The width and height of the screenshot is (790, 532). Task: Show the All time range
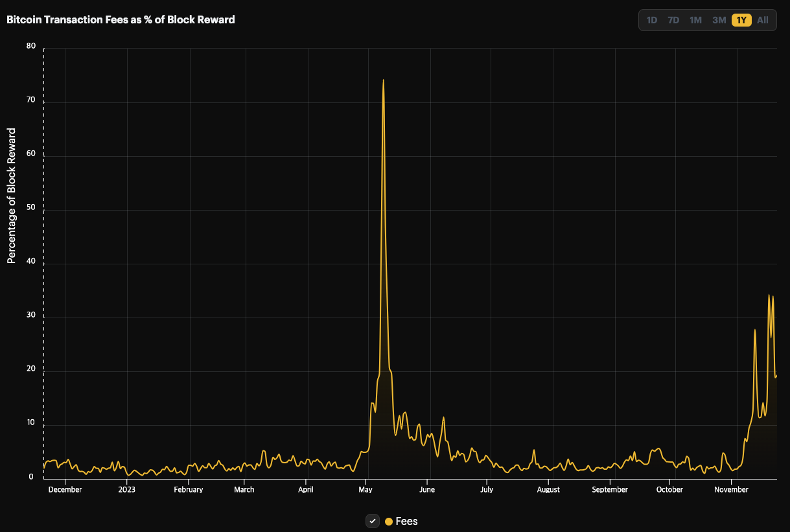(x=763, y=20)
